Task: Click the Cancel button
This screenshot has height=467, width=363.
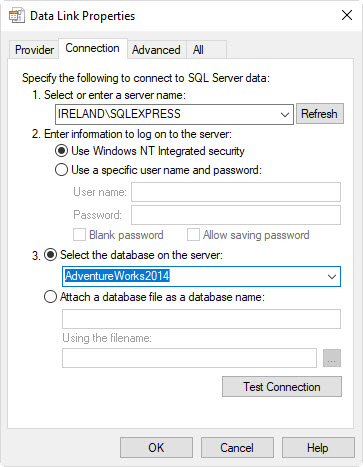Action: (x=237, y=448)
